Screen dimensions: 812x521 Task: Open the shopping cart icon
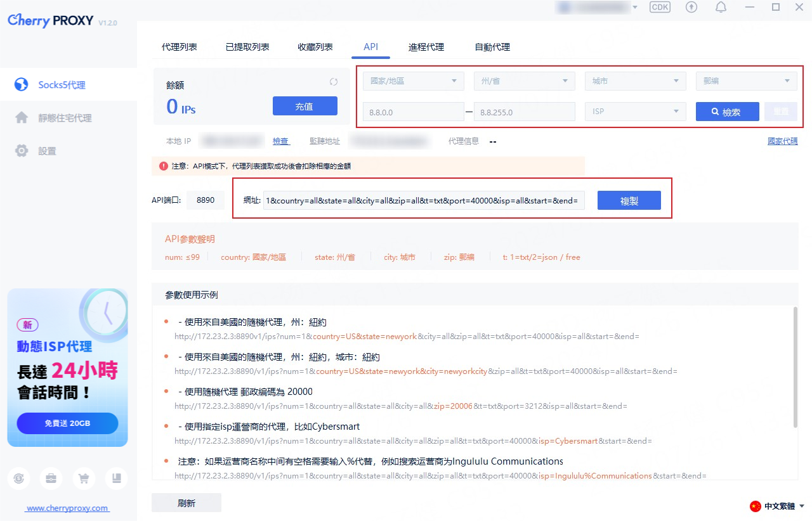click(x=84, y=479)
